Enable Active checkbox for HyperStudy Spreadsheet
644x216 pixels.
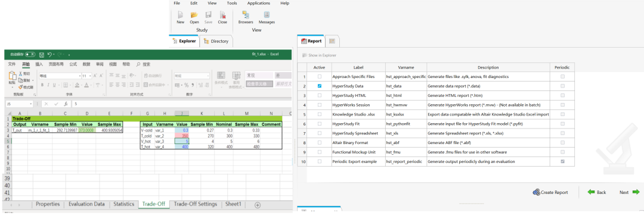pyautogui.click(x=320, y=133)
